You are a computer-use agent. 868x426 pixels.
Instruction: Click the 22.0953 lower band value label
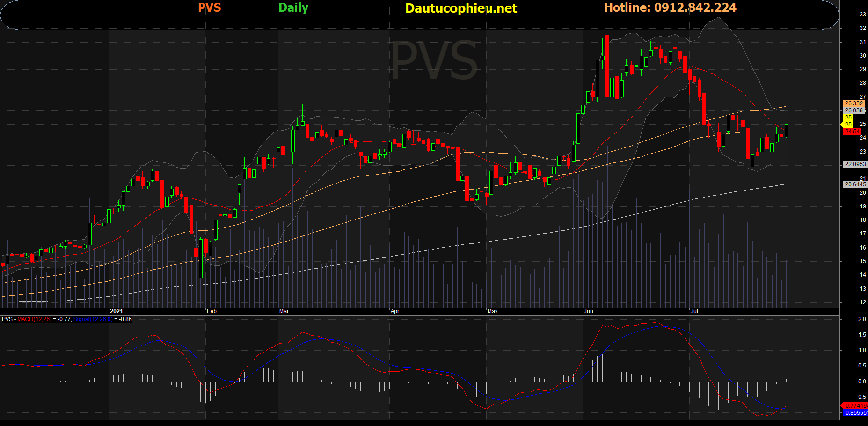pos(855,164)
